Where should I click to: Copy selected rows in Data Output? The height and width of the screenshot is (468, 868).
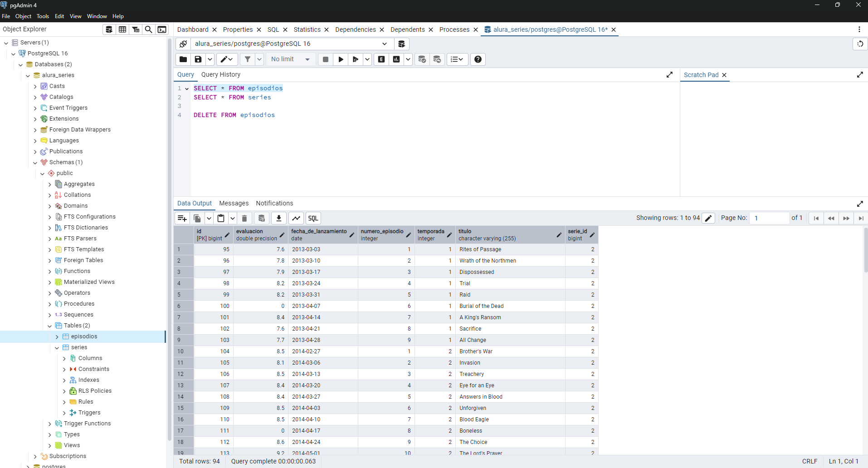[x=197, y=218]
